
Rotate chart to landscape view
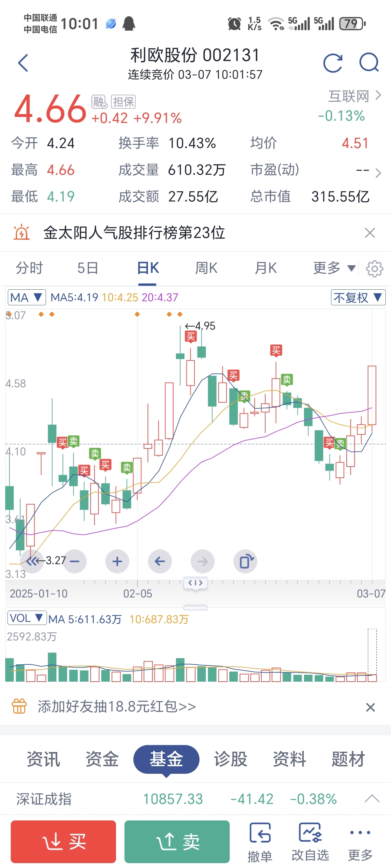coord(245,561)
